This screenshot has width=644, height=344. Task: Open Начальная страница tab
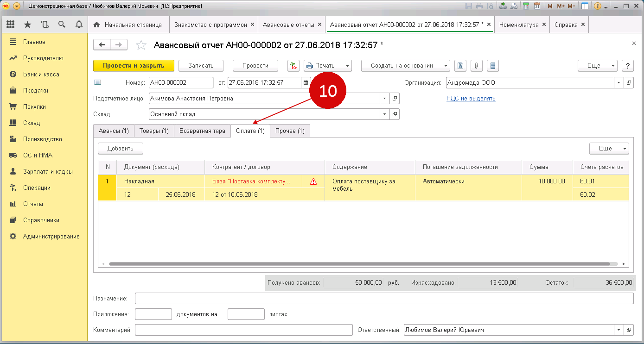(128, 25)
